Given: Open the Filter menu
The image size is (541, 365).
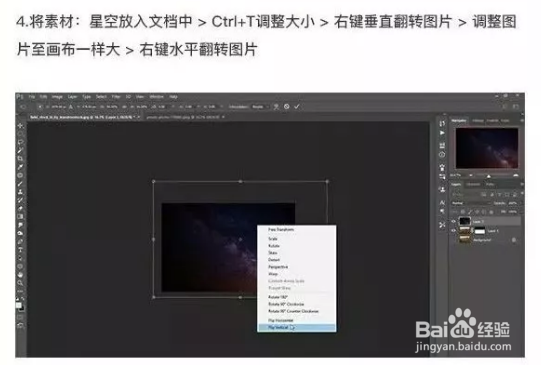Looking at the screenshot, I should pos(116,97).
